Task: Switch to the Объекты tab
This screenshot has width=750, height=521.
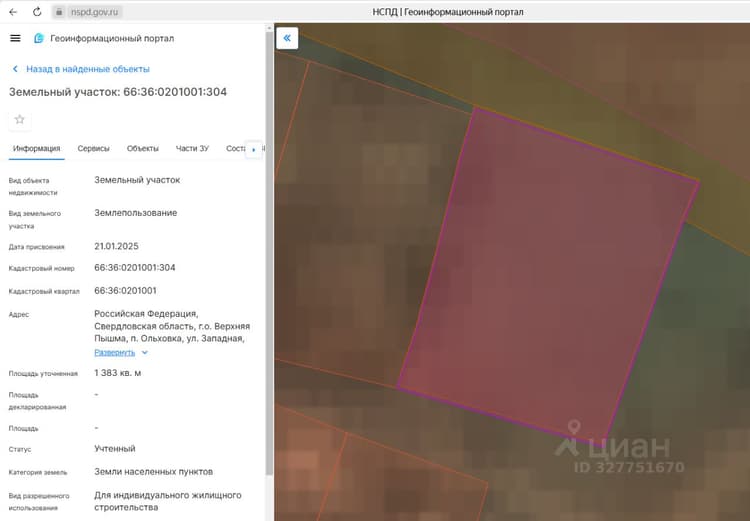Action: (143, 148)
